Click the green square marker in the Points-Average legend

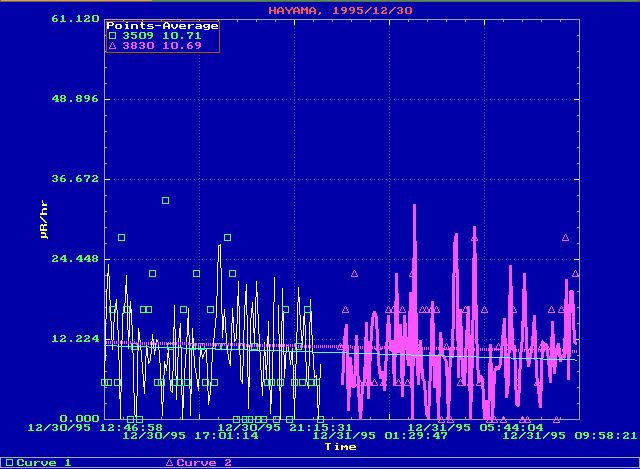111,36
